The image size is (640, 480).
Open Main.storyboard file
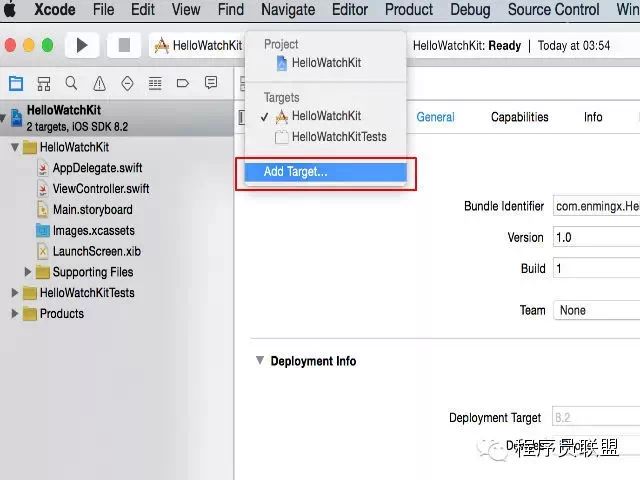tap(93, 210)
